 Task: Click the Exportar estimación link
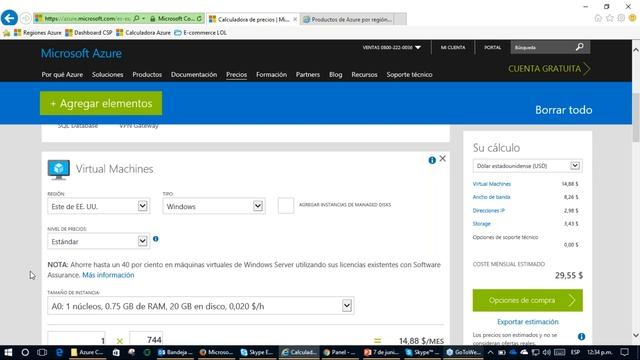click(x=527, y=322)
